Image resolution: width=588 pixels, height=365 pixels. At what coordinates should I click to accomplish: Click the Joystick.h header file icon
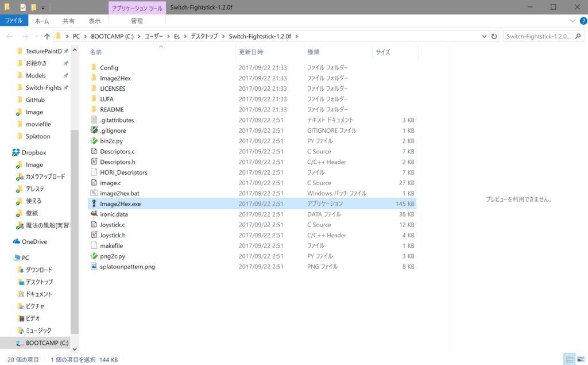pos(94,235)
